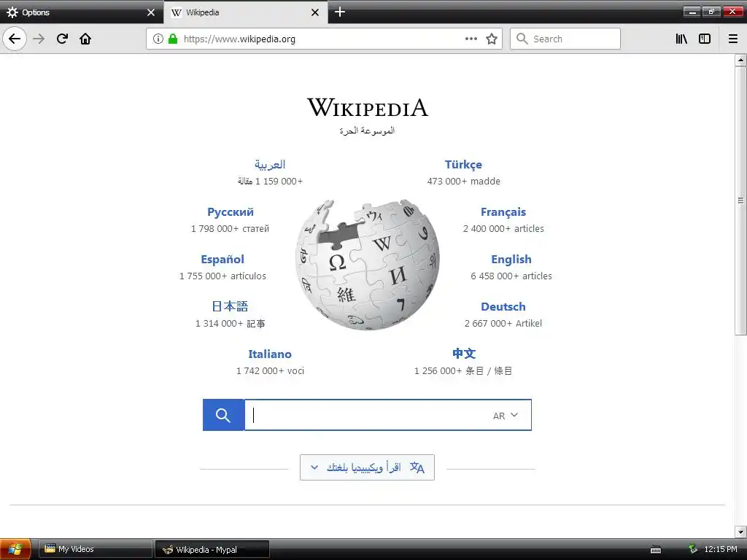Click the '1 798 000+ статей' text
This screenshot has height=560, width=747.
point(230,228)
